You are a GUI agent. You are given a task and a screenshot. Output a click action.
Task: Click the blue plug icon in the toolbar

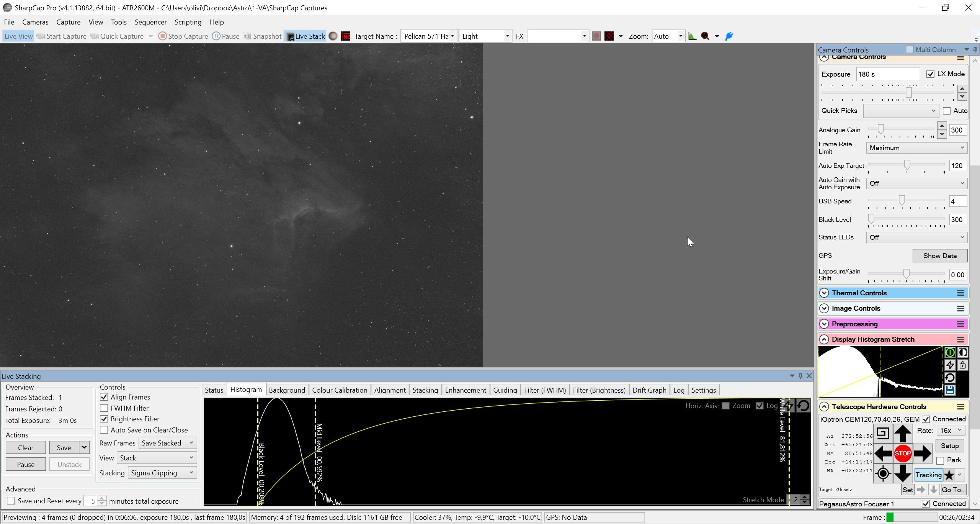coord(729,36)
